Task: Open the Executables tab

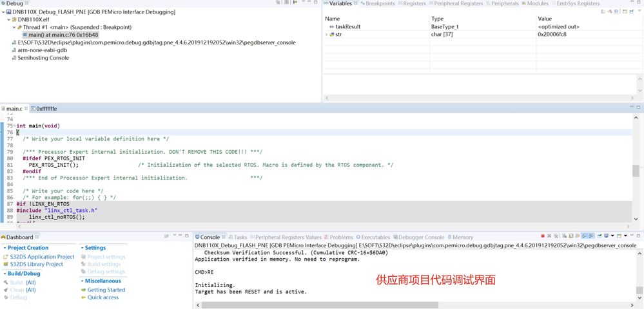Action: pyautogui.click(x=373, y=237)
